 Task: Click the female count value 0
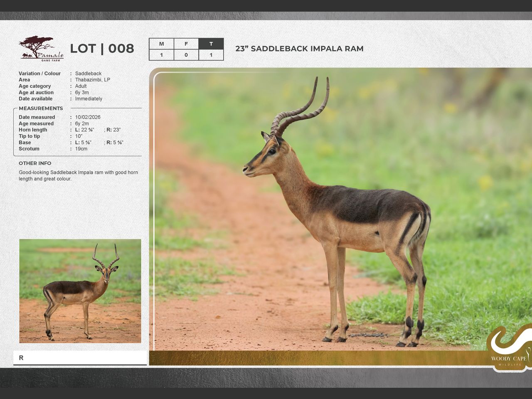pyautogui.click(x=186, y=55)
